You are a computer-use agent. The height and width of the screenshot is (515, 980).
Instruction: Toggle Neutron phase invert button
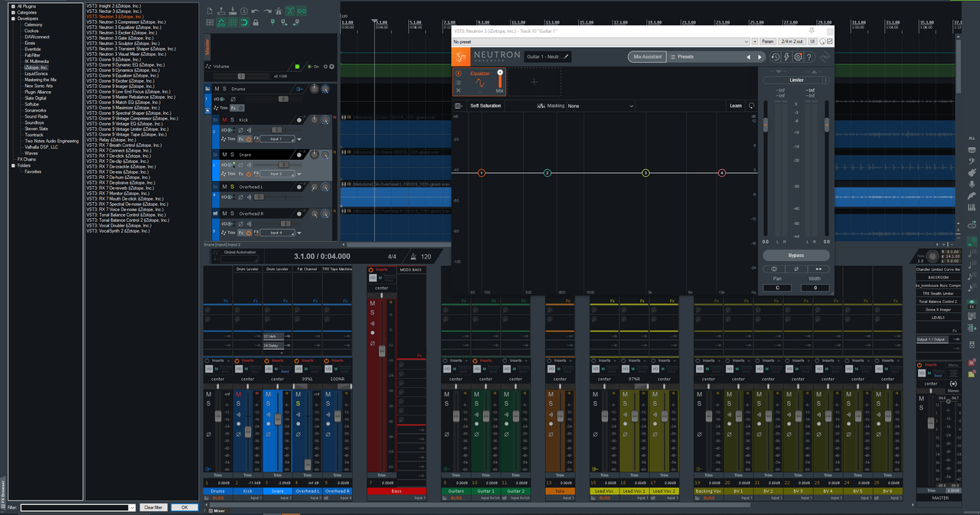coord(796,269)
